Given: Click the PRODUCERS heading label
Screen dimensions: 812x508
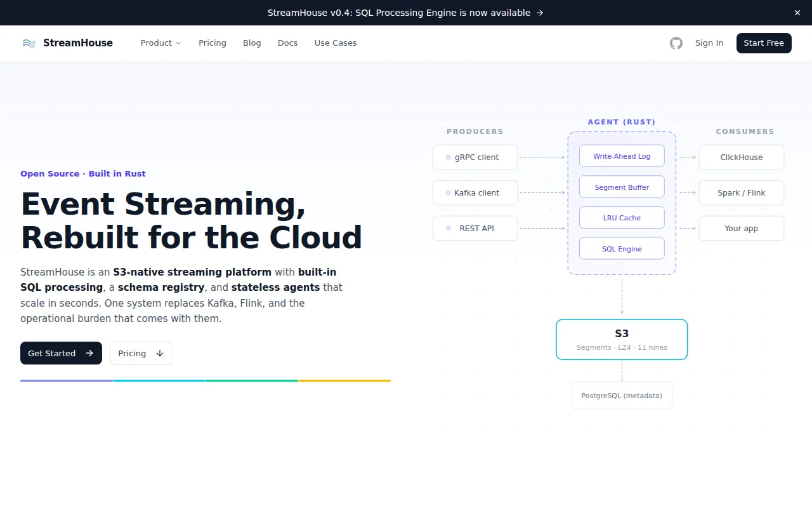Looking at the screenshot, I should [x=475, y=131].
